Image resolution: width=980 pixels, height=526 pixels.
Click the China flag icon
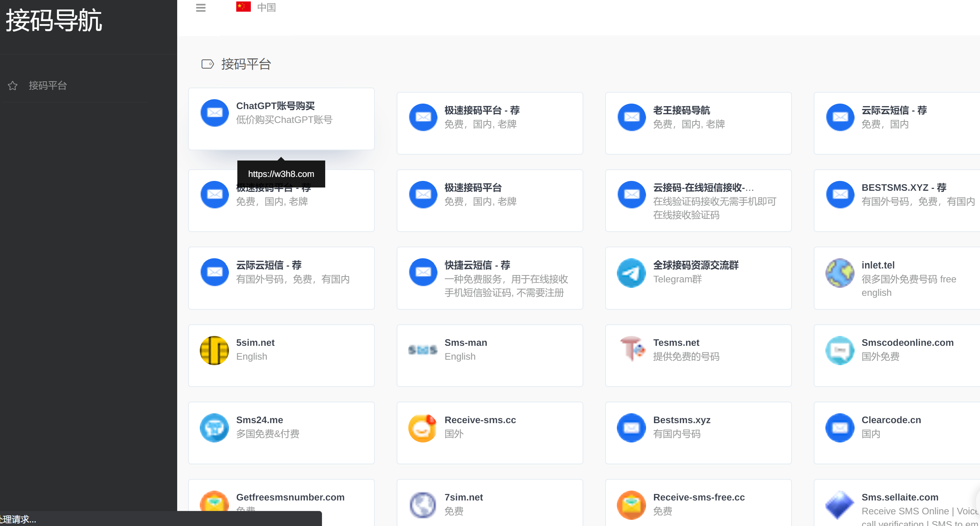coord(243,7)
